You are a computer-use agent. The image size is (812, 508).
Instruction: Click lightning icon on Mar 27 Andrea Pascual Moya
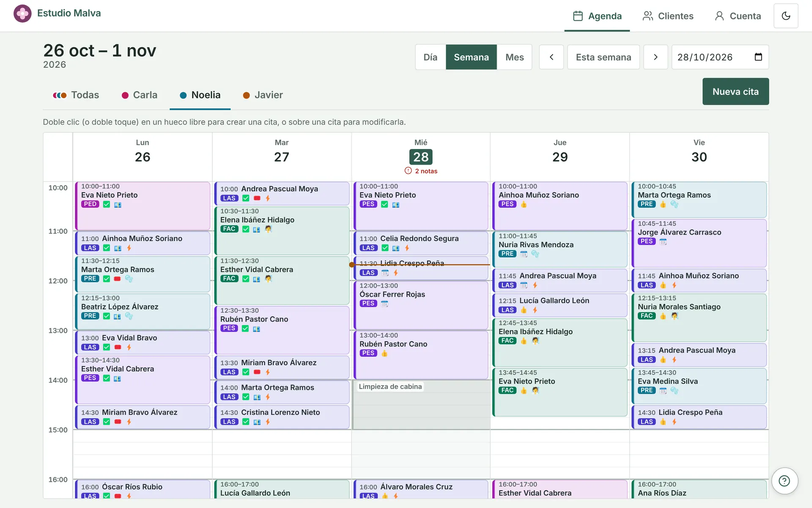268,198
